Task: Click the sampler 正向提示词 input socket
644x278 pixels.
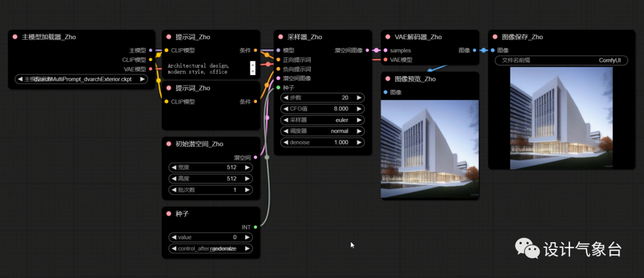Action: pyautogui.click(x=278, y=60)
